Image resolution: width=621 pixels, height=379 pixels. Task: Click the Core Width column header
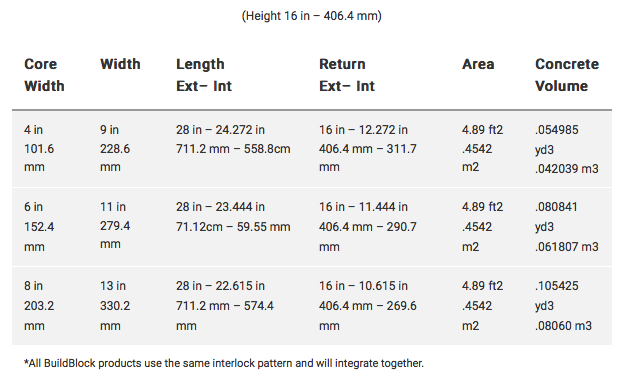point(44,75)
